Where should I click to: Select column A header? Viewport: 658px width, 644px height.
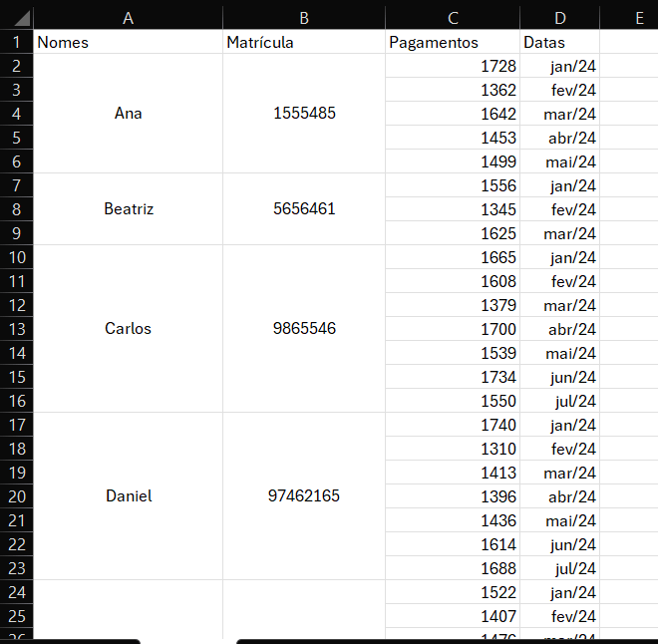point(128,18)
